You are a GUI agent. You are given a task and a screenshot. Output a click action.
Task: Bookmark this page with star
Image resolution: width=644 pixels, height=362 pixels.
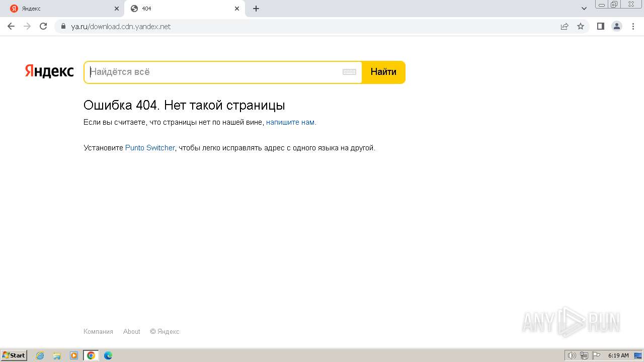(x=581, y=26)
